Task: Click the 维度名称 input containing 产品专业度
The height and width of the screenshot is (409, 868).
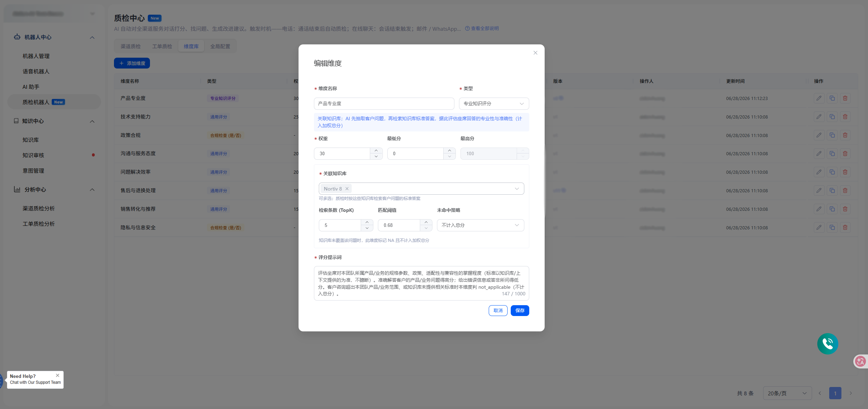Action: 384,103
